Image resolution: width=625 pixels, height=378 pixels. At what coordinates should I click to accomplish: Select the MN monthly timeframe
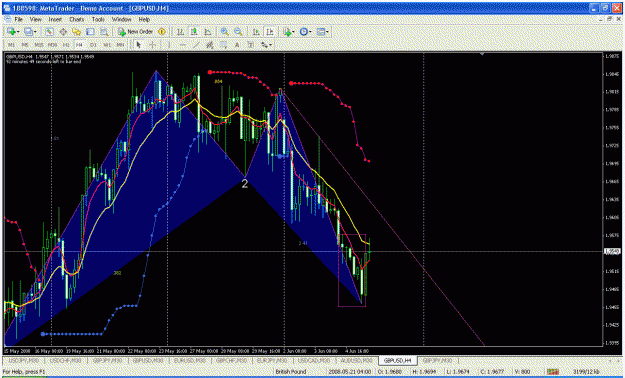coord(120,45)
